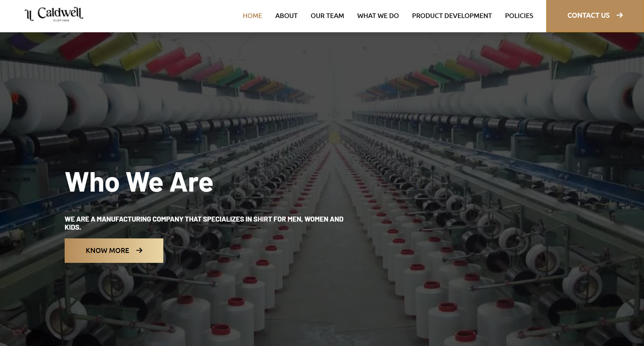Click the arrow icon inside Know More
644x346 pixels.
pos(139,250)
